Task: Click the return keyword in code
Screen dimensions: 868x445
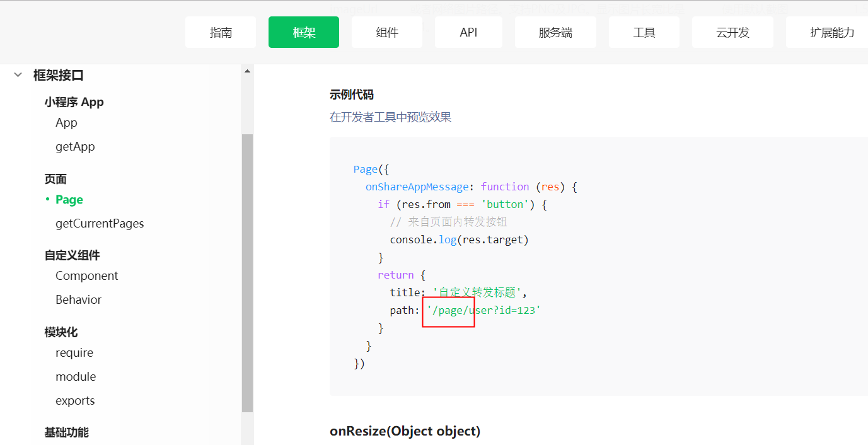Action: point(396,275)
